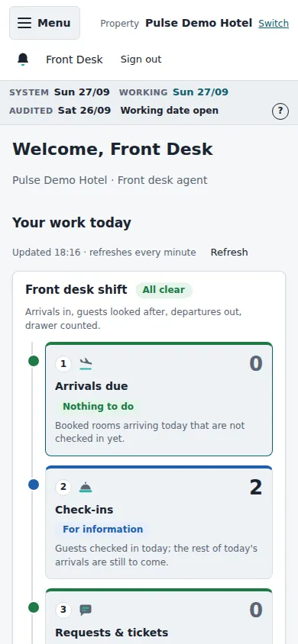Open the help question mark icon
This screenshot has width=298, height=644.
tap(280, 111)
